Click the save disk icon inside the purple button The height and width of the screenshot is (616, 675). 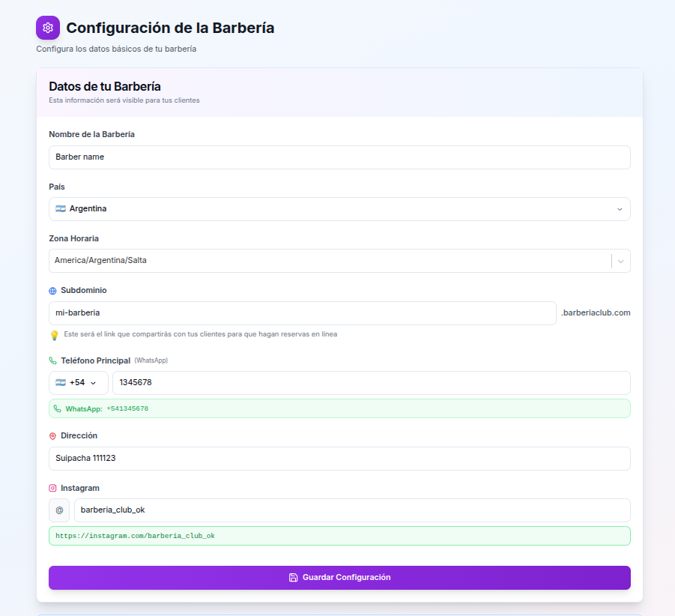(x=292, y=578)
